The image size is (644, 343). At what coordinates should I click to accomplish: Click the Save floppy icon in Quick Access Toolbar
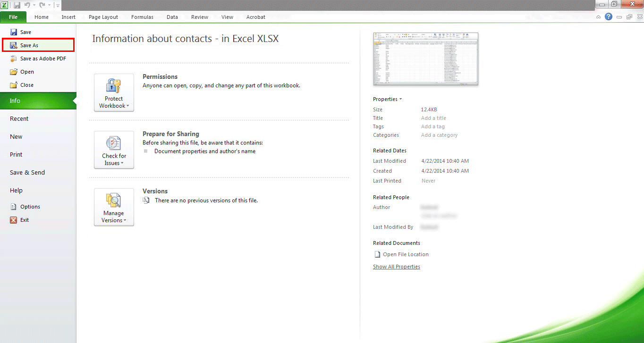coord(17,5)
